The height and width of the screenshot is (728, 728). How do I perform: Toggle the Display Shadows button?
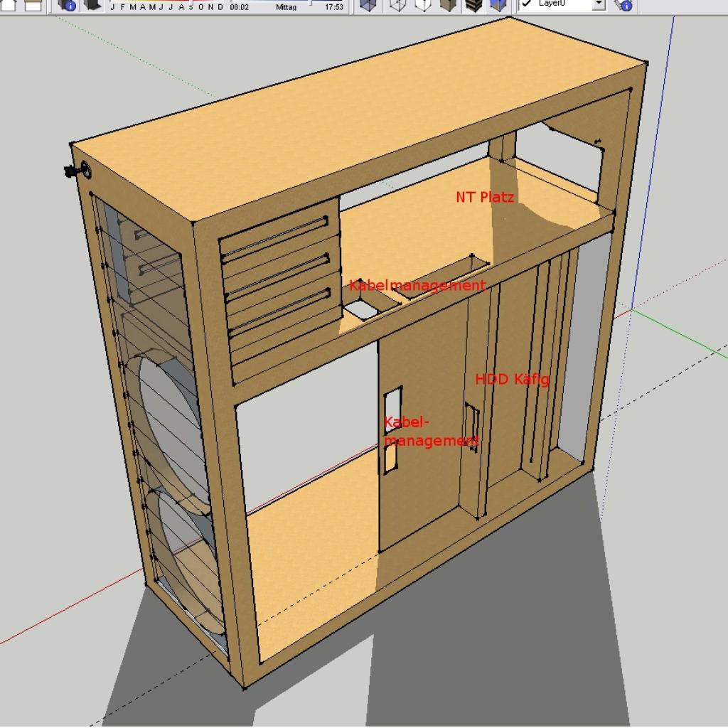(x=92, y=5)
